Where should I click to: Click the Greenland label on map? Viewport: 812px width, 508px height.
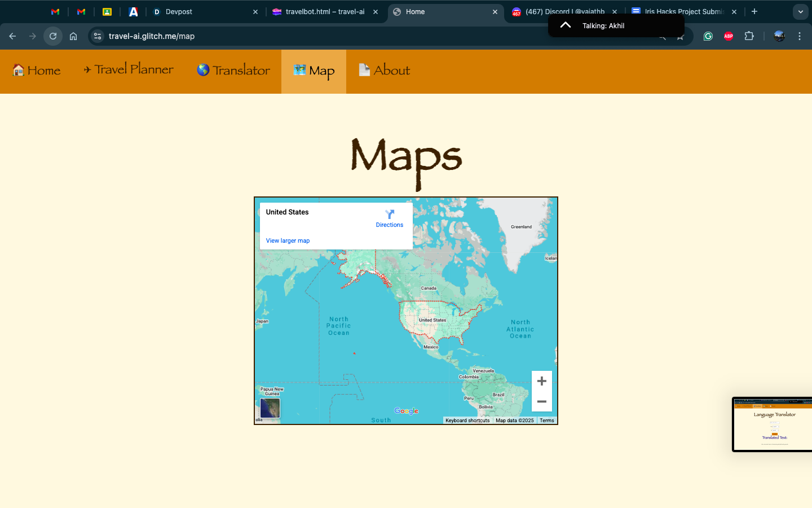(x=521, y=227)
